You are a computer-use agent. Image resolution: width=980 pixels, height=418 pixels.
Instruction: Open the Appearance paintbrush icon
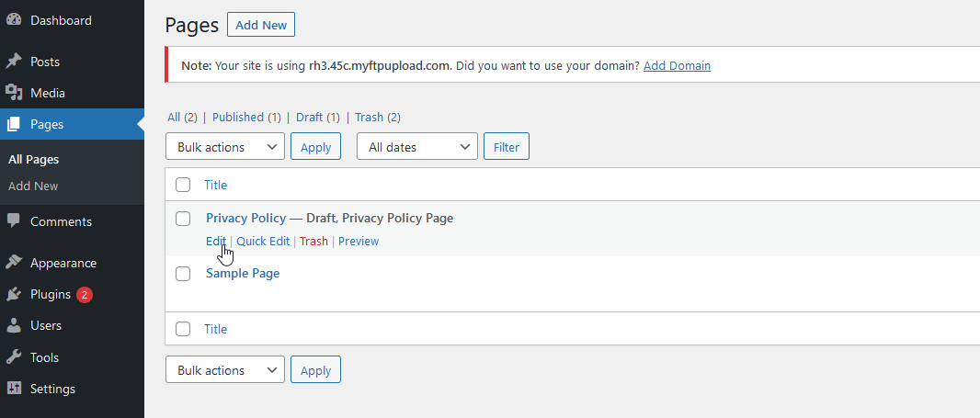tap(14, 263)
